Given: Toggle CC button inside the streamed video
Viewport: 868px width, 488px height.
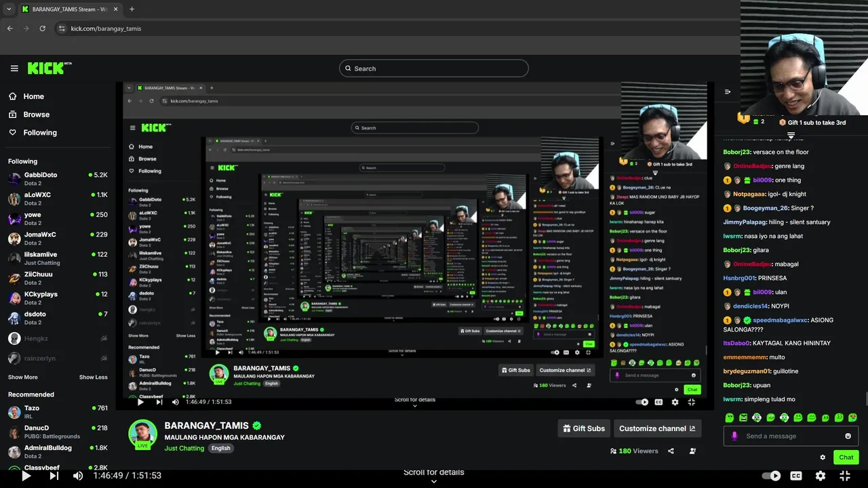Looking at the screenshot, I should coord(658,402).
